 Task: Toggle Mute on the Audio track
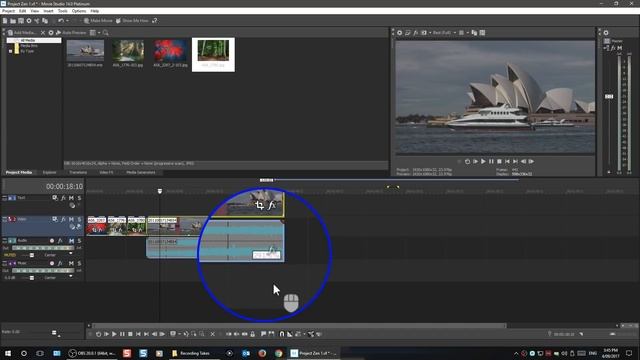(71, 241)
